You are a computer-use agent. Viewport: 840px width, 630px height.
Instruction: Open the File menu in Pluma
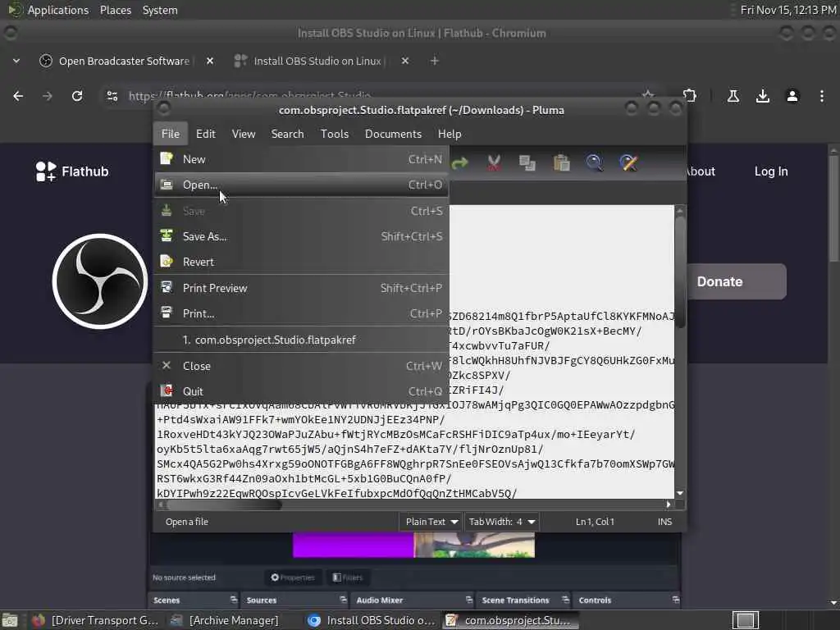(171, 134)
